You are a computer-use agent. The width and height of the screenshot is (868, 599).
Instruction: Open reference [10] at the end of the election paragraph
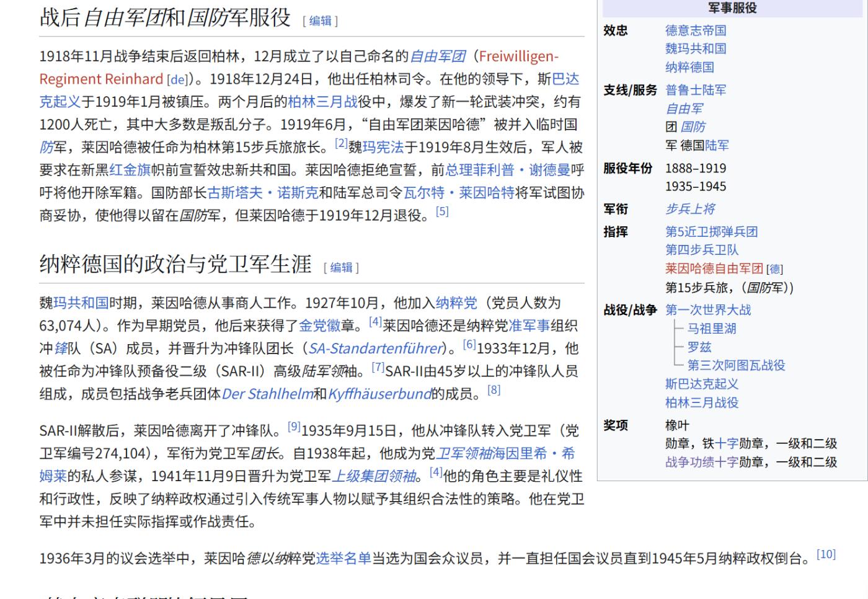tap(825, 553)
